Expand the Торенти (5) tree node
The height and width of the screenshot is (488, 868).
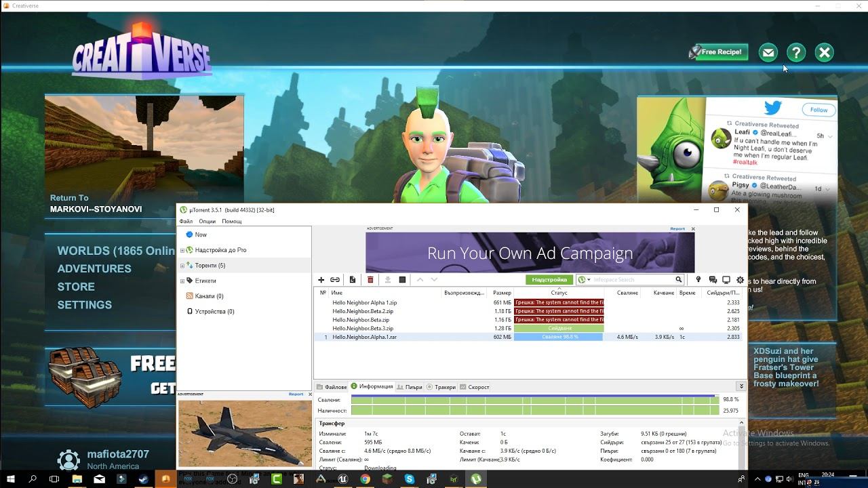pos(182,266)
